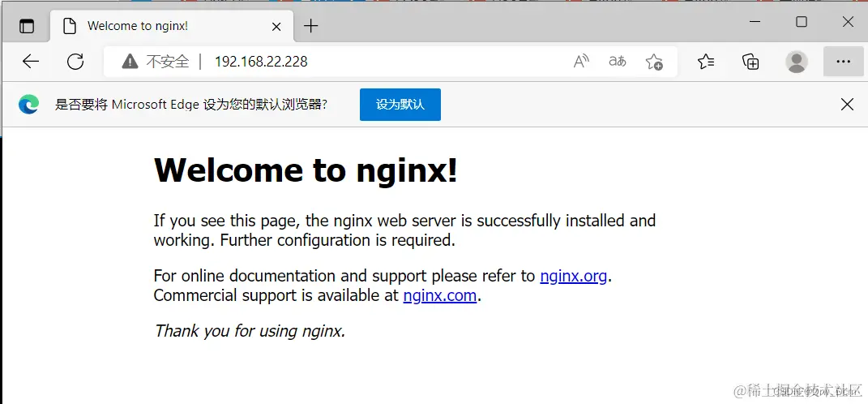Screen dimensions: 868x404
Task: Click the Thank you for using nginx text
Action: coord(250,331)
